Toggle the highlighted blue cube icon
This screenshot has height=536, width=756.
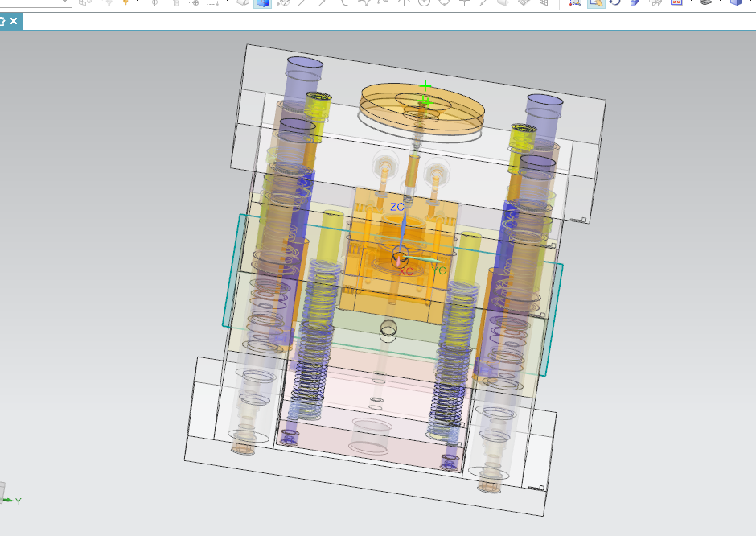[x=263, y=3]
